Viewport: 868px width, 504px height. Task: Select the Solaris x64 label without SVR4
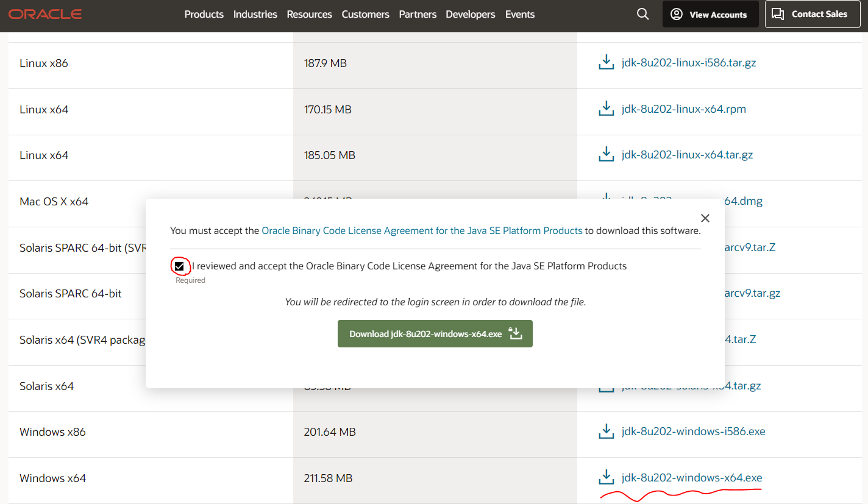click(47, 386)
